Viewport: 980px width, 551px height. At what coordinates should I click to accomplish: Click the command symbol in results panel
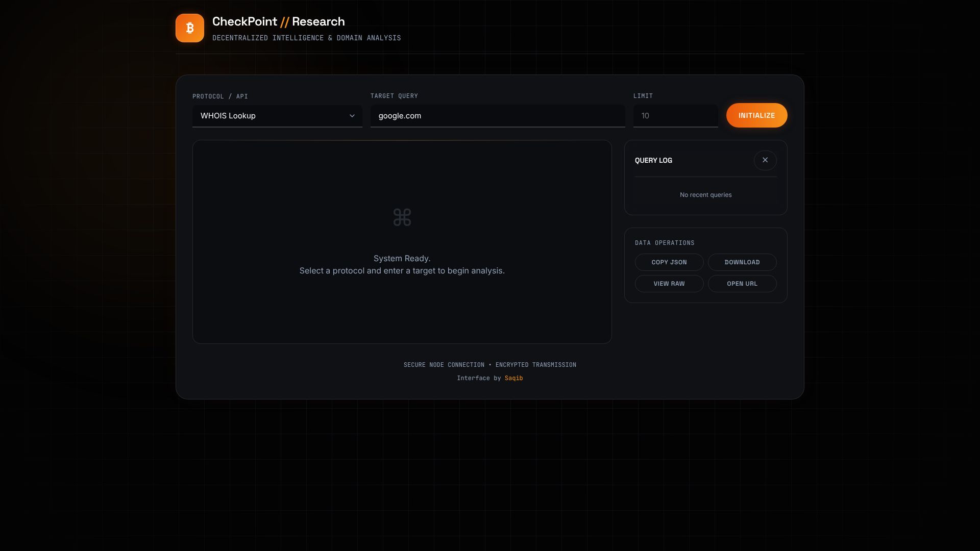click(402, 217)
